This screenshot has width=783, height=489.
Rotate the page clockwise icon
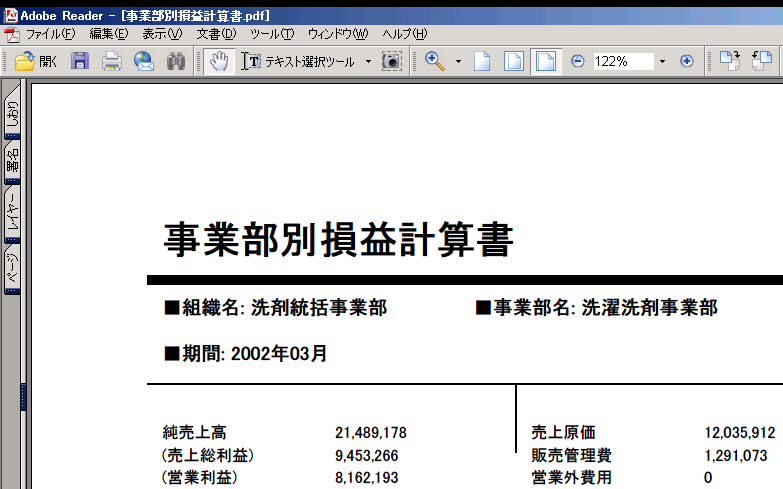pyautogui.click(x=730, y=61)
